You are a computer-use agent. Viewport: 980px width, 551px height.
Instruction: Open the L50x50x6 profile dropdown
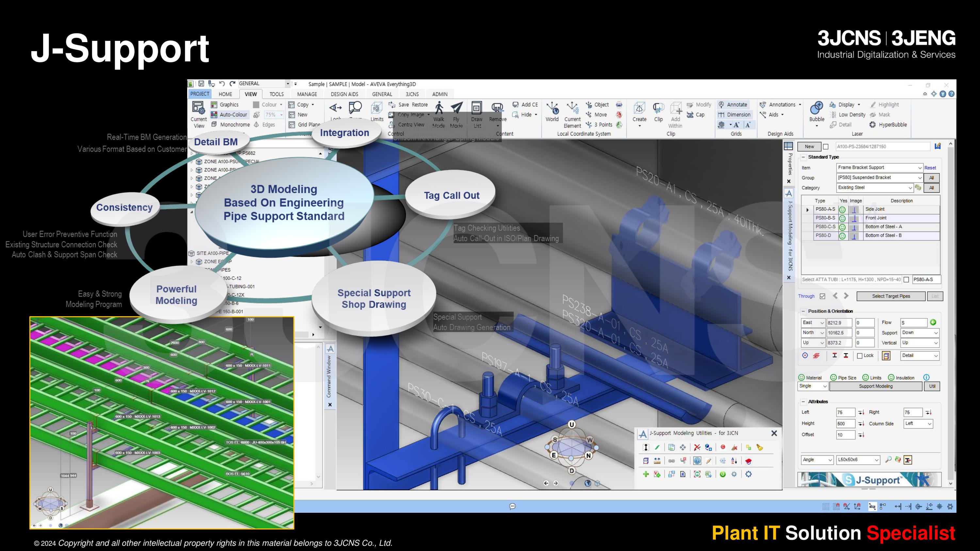pyautogui.click(x=858, y=460)
